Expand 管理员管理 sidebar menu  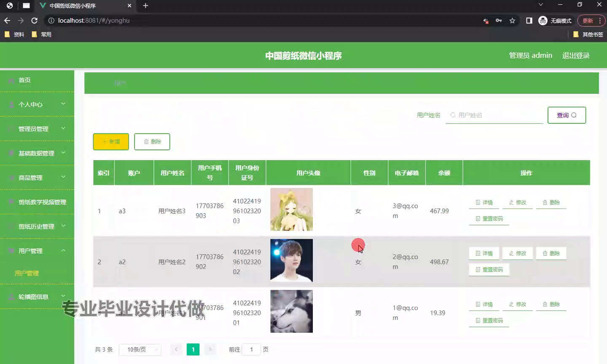point(37,129)
